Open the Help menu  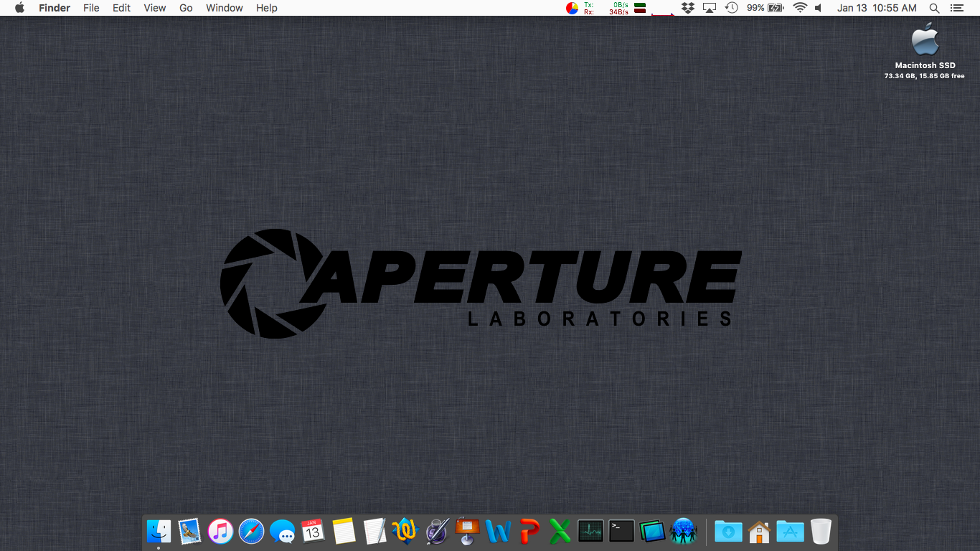pyautogui.click(x=267, y=8)
